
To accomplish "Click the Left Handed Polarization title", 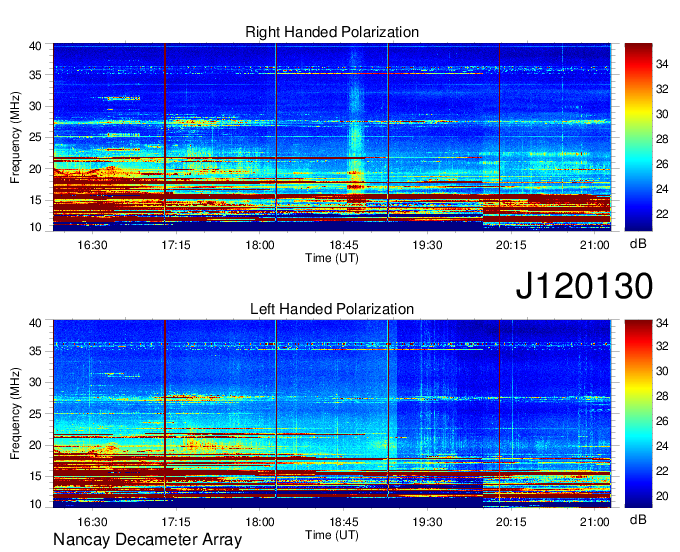I will pos(332,309).
